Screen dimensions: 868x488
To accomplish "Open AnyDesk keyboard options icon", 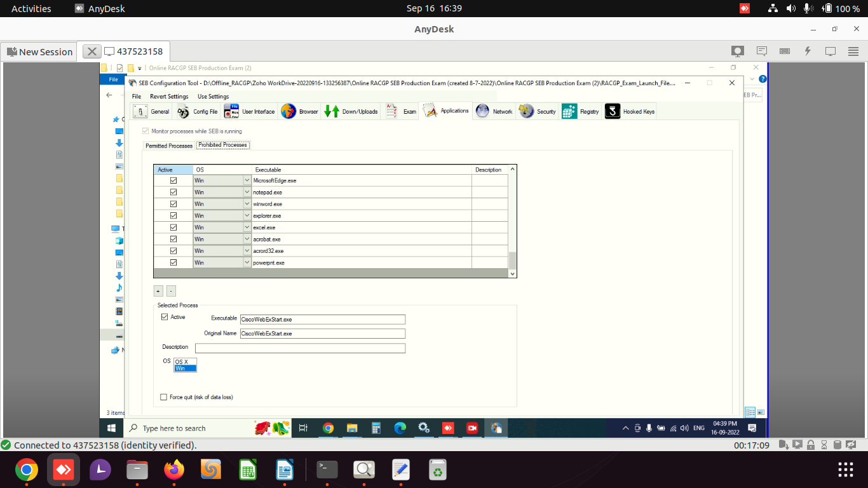I will click(x=785, y=51).
